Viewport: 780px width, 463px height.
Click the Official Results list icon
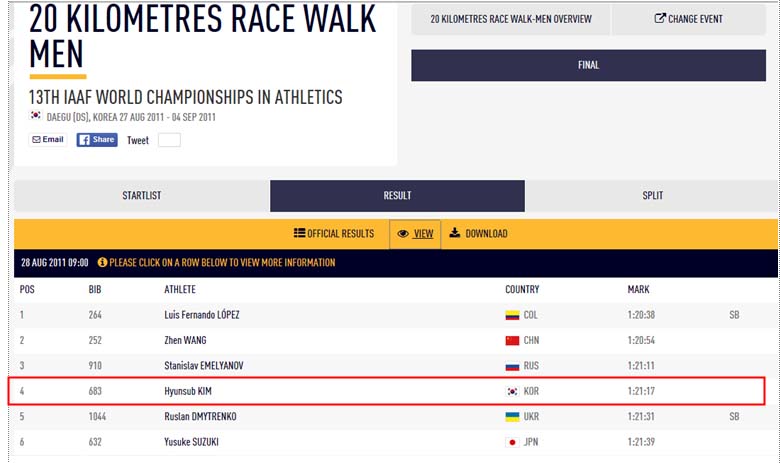tap(299, 233)
